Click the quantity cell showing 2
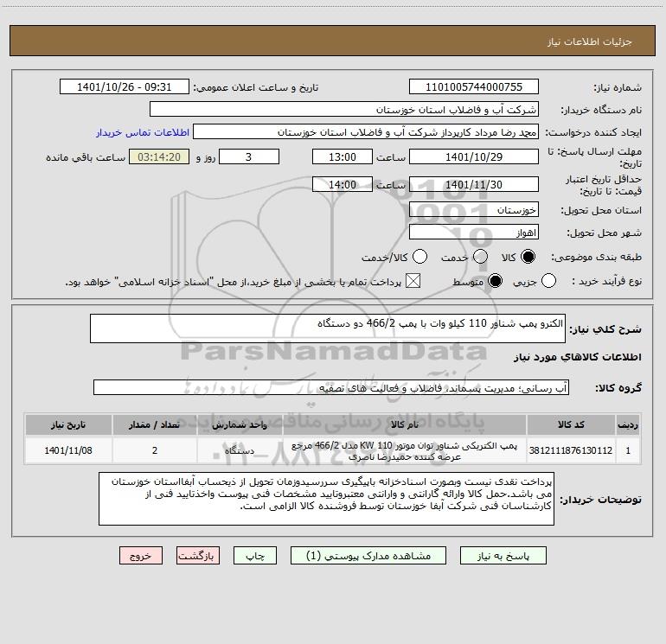The width and height of the screenshot is (666, 644). point(155,451)
